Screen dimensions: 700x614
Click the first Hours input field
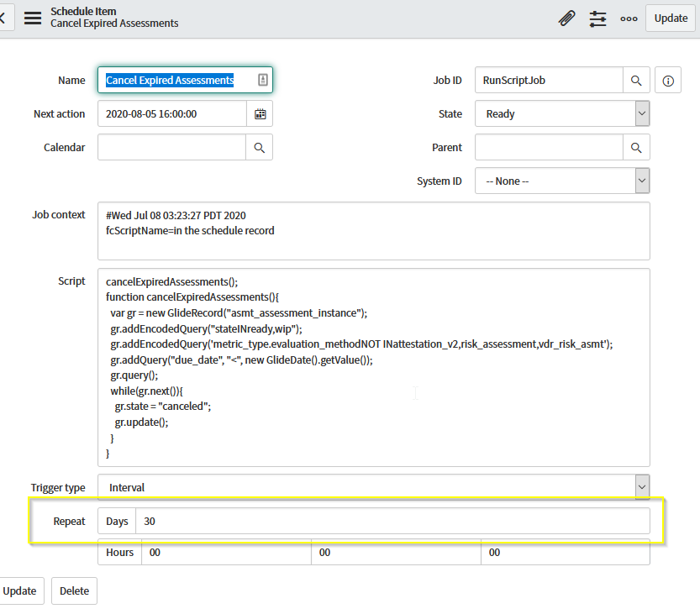[227, 553]
